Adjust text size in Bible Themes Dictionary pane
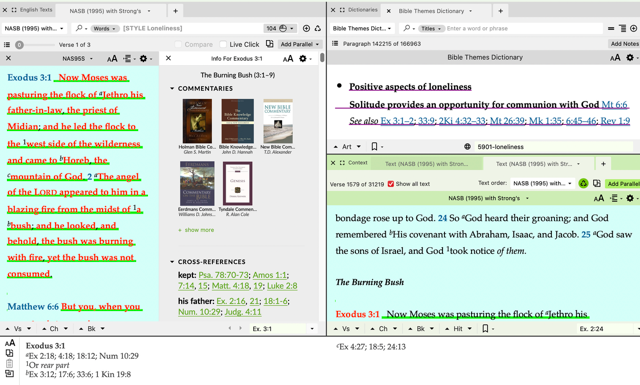The width and height of the screenshot is (640, 385). [615, 58]
